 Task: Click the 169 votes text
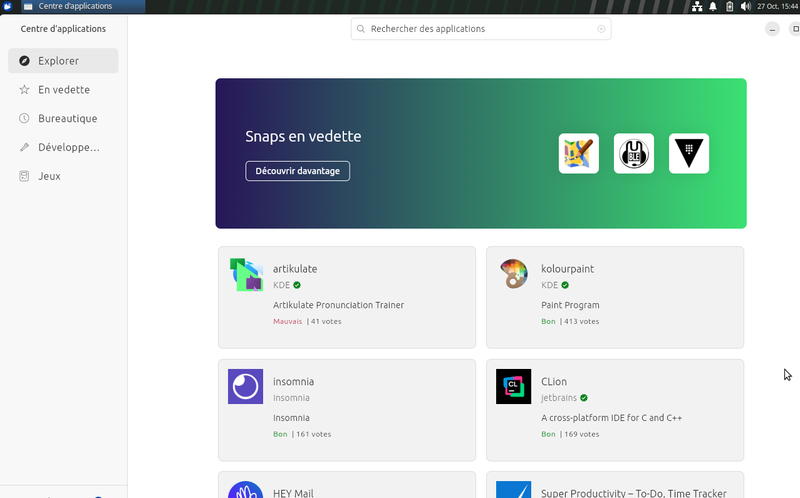pos(582,434)
